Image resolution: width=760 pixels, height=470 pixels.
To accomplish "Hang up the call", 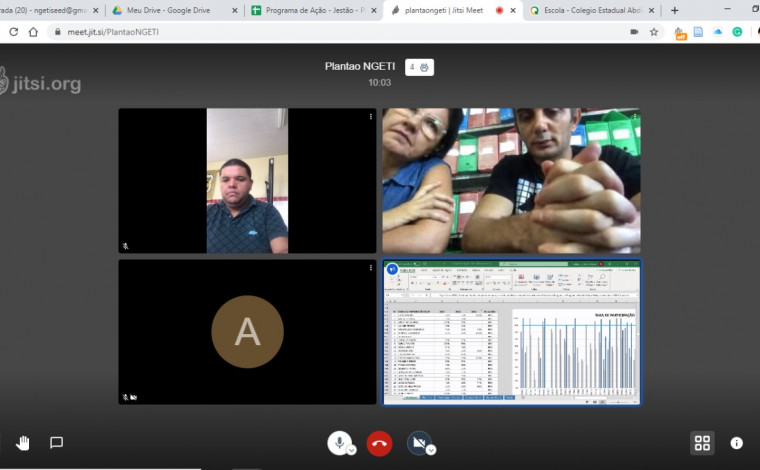I will (379, 443).
